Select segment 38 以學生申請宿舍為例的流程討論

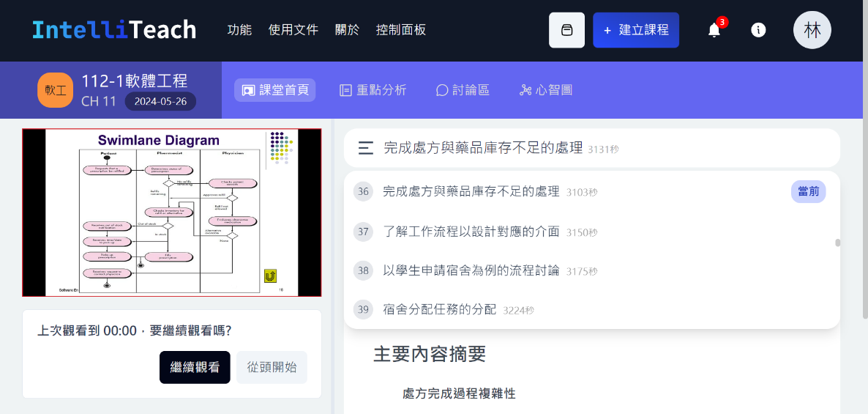tap(592, 271)
